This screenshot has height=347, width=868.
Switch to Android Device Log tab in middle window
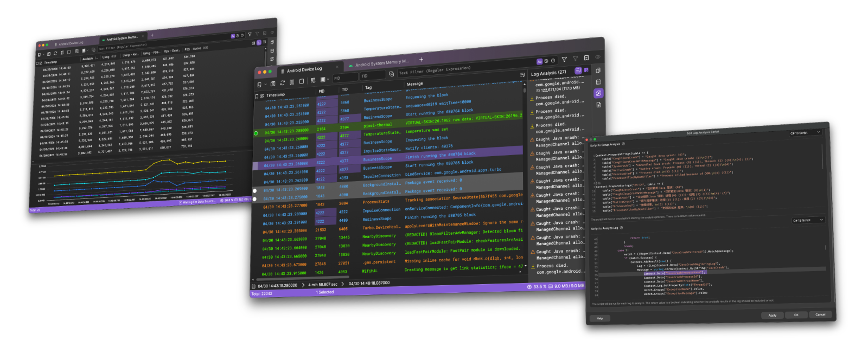(305, 69)
